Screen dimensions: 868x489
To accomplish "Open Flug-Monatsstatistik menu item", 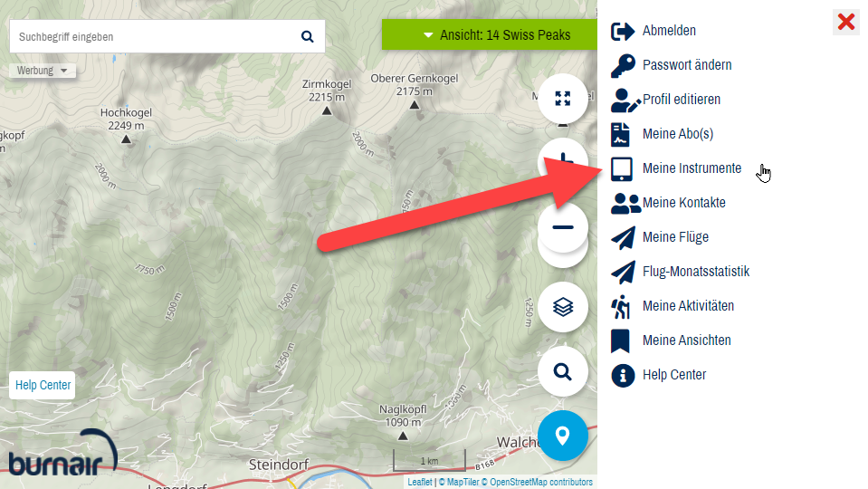I will pos(696,272).
